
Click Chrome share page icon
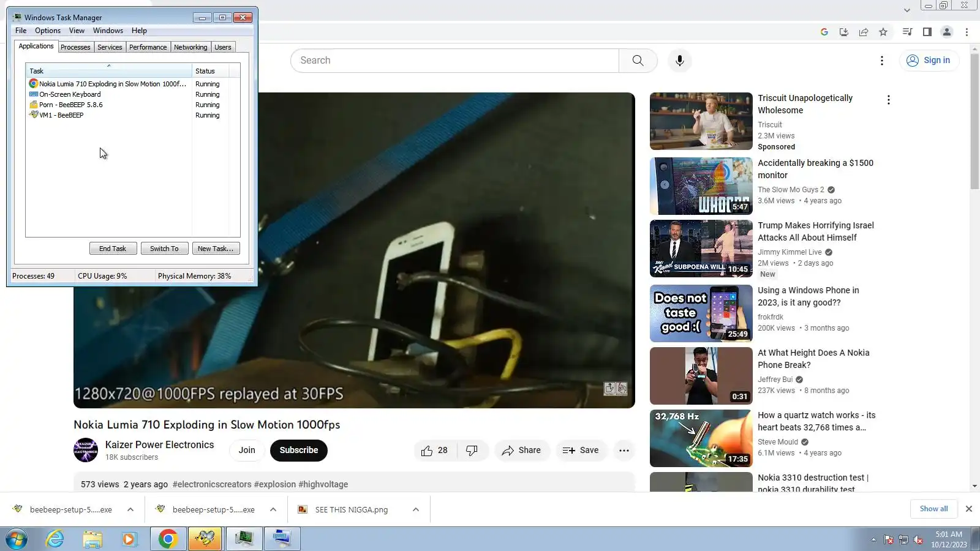864,32
